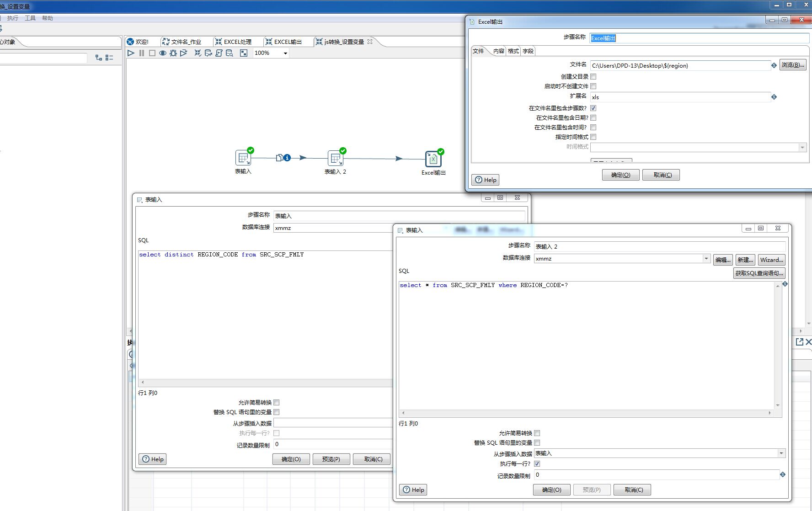Insert variable into the 文件名 field
812x511 pixels.
pyautogui.click(x=774, y=65)
